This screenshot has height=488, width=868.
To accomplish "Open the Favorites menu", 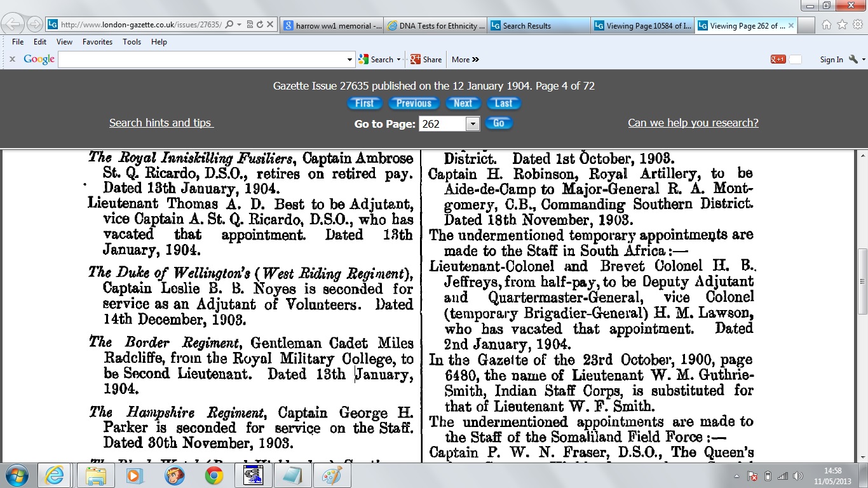I will [97, 42].
